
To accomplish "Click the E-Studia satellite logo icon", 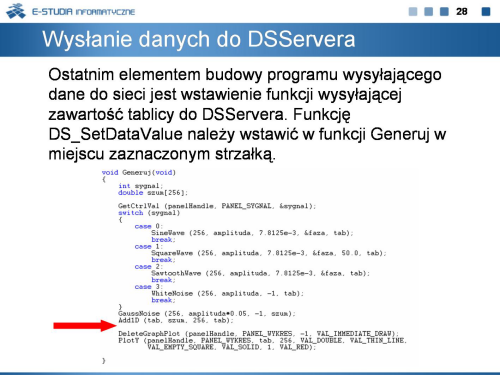I will pos(15,11).
